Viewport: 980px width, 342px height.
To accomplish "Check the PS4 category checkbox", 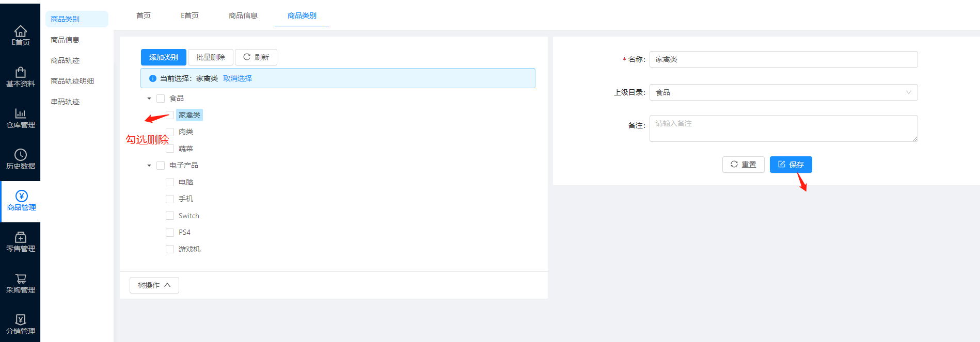I will pyautogui.click(x=170, y=233).
